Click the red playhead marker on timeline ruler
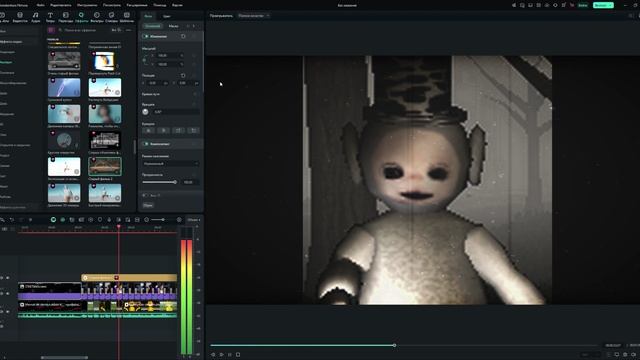The width and height of the screenshot is (640, 360). point(119,227)
